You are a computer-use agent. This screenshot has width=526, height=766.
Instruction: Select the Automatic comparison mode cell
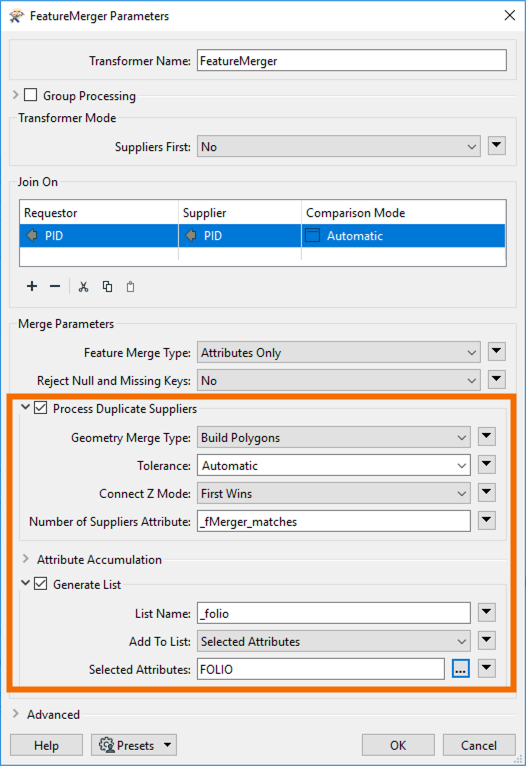point(403,236)
